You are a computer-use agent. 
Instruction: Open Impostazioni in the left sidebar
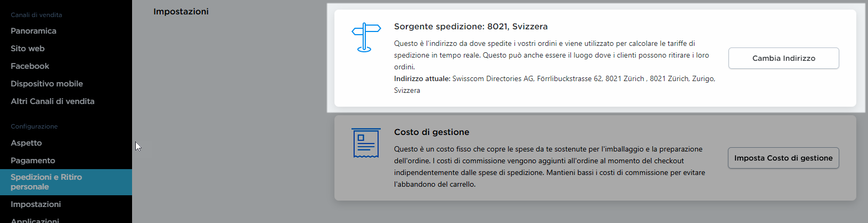point(36,204)
